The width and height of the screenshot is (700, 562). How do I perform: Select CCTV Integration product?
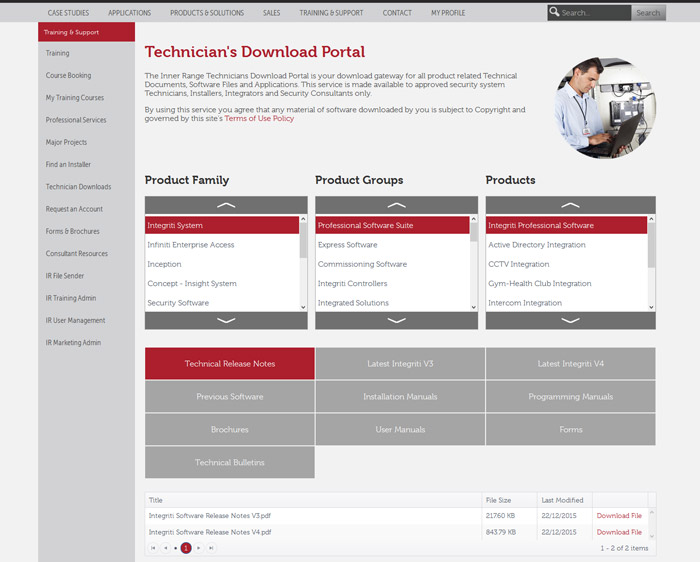567,264
